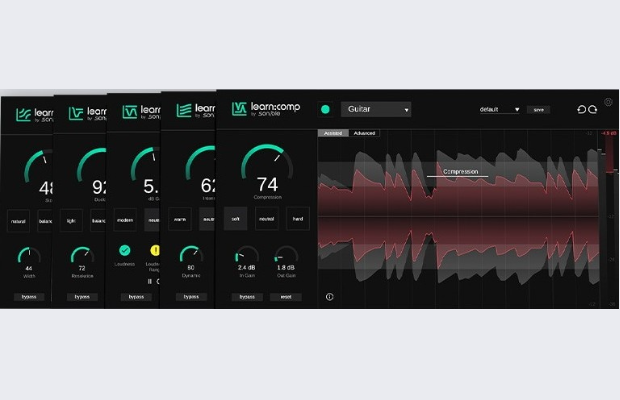Choose the modern style in Loudness plugin

(x=125, y=220)
